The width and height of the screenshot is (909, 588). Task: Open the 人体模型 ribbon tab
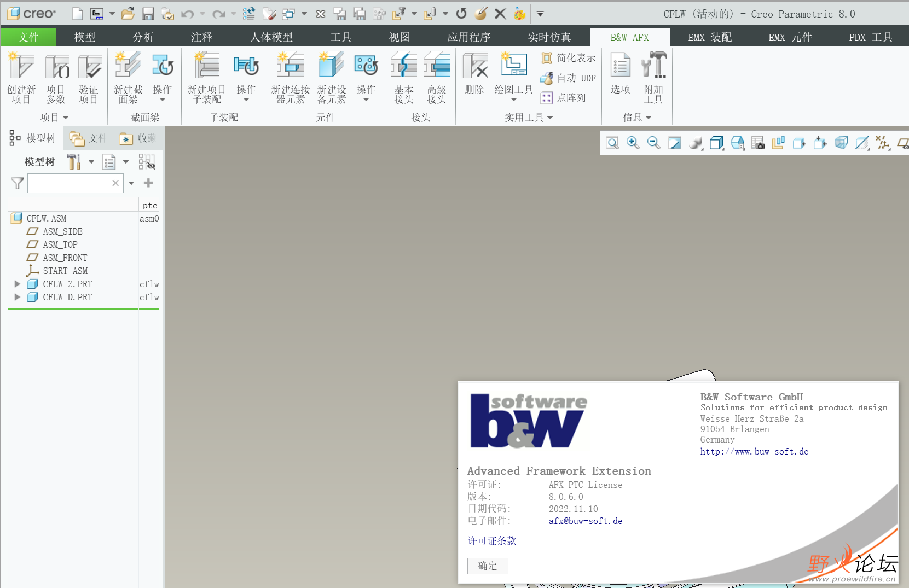(271, 37)
